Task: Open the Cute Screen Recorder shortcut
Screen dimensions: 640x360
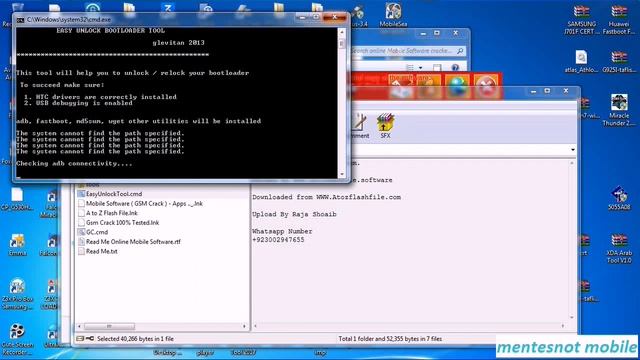Action: [17, 340]
